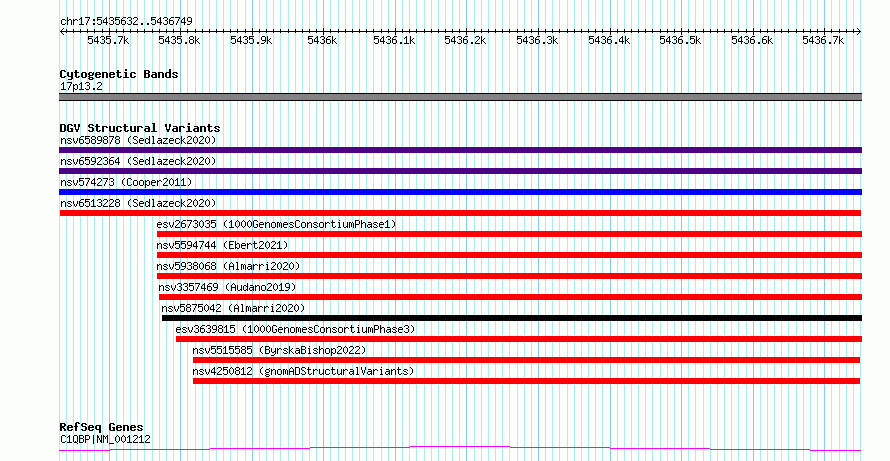Screen dimensions: 890x461
Task: Click the red bar under nsv5594744
Action: pos(509,255)
